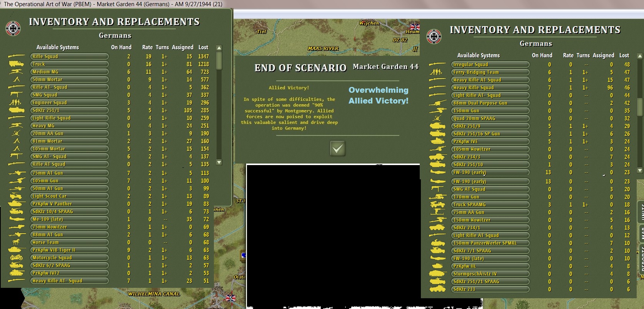
Task: Select the 170mm Gun artillery icon
Action: (437, 197)
